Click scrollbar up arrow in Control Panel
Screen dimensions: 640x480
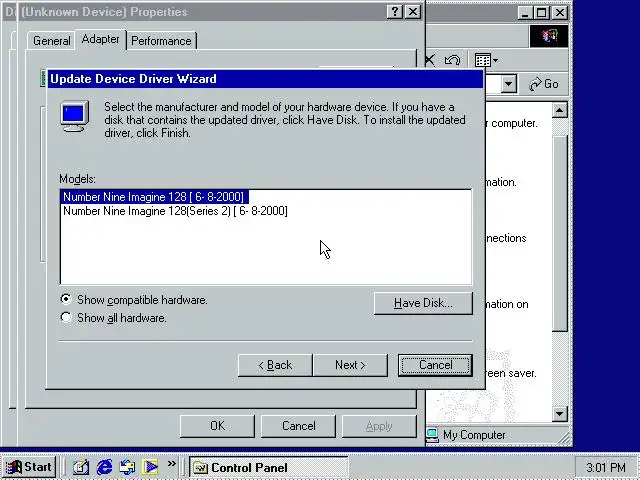point(560,110)
